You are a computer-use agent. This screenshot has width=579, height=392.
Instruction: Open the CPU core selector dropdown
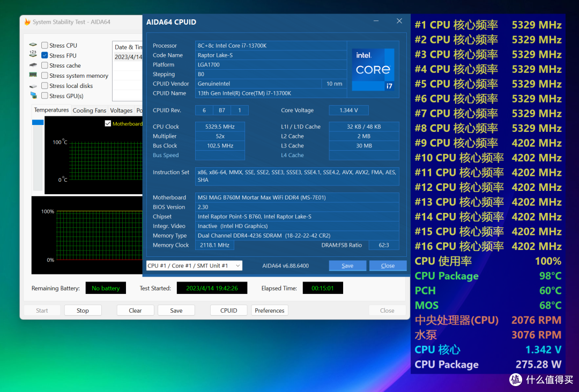click(x=194, y=265)
